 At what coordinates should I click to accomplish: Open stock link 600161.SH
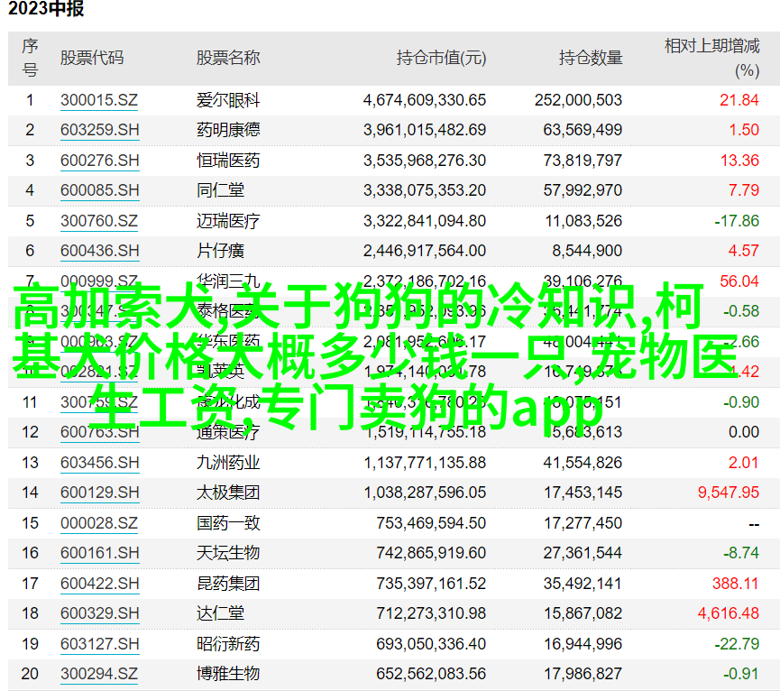click(x=99, y=553)
